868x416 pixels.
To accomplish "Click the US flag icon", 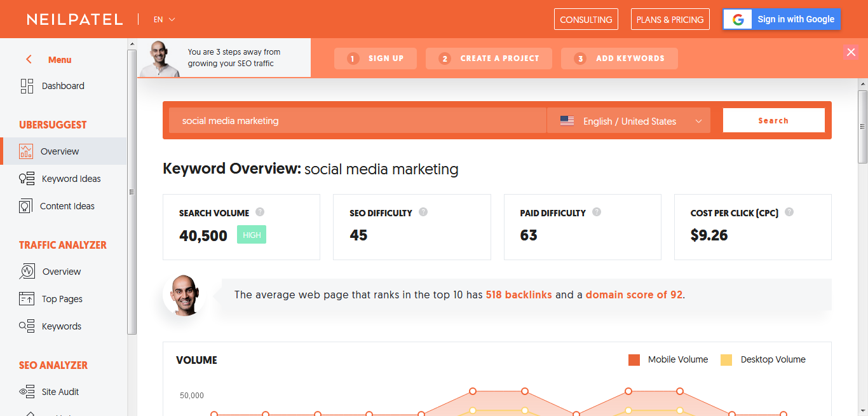I will tap(567, 121).
